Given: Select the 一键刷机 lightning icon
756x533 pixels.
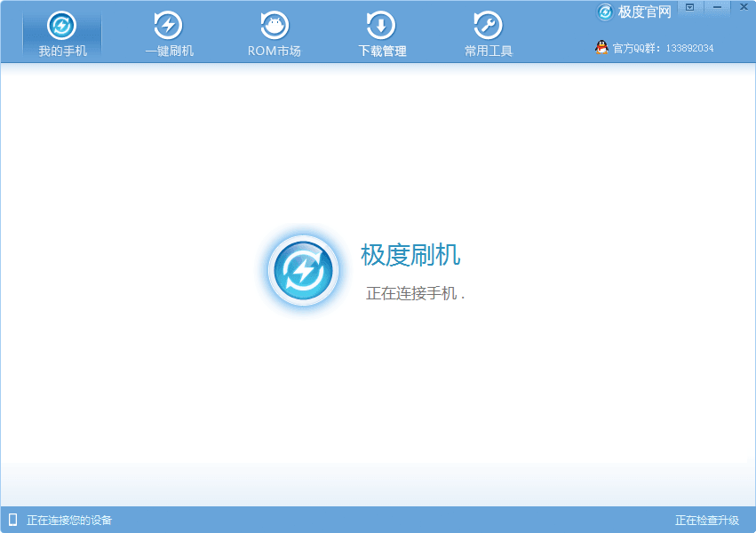Looking at the screenshot, I should (x=168, y=25).
